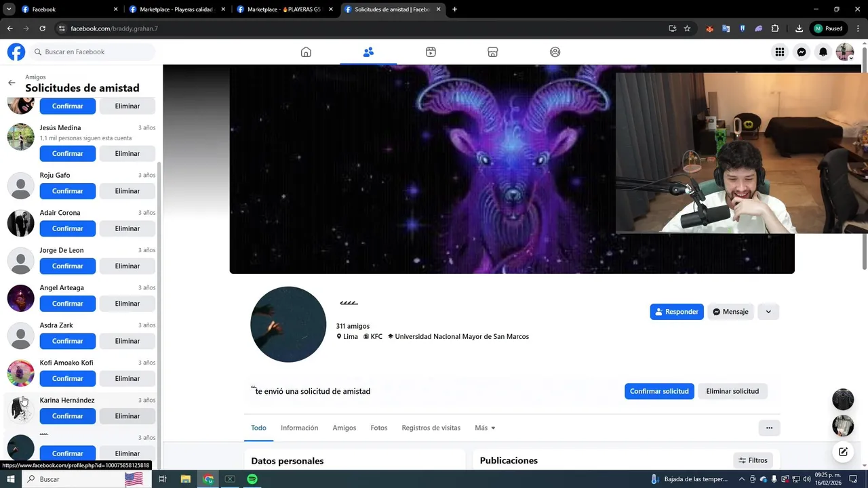Open the tab search dropdown in Chrome
868x488 pixels.
click(x=9, y=9)
